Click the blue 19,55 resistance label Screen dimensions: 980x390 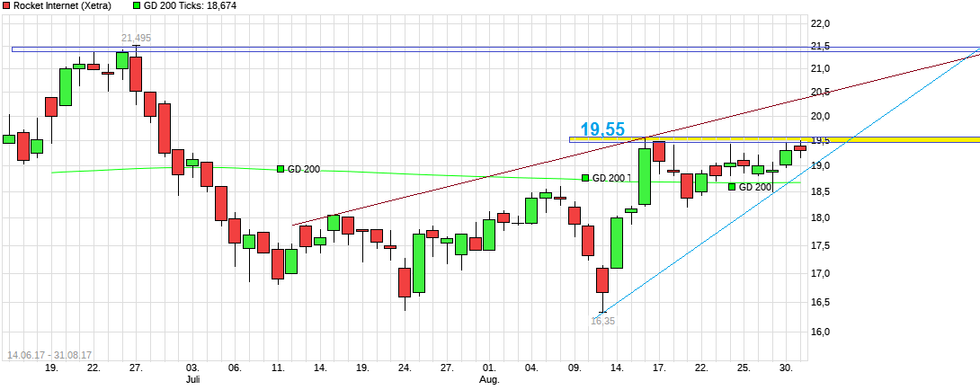click(x=602, y=129)
